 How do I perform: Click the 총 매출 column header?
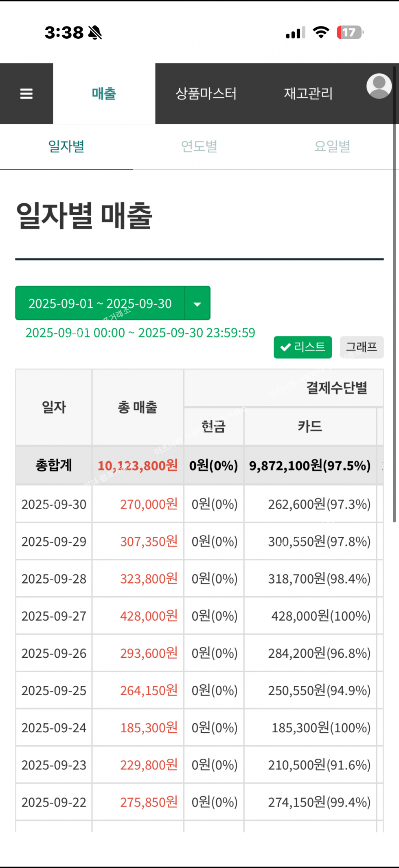click(138, 407)
